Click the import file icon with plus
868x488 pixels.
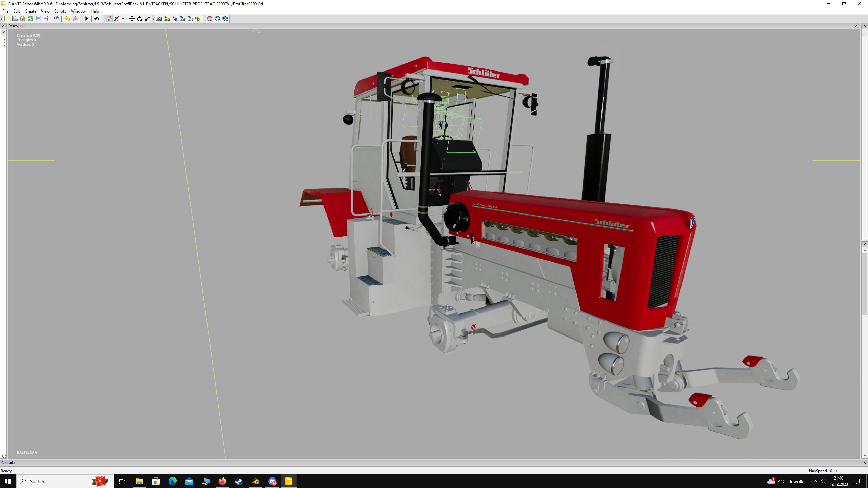(57, 19)
